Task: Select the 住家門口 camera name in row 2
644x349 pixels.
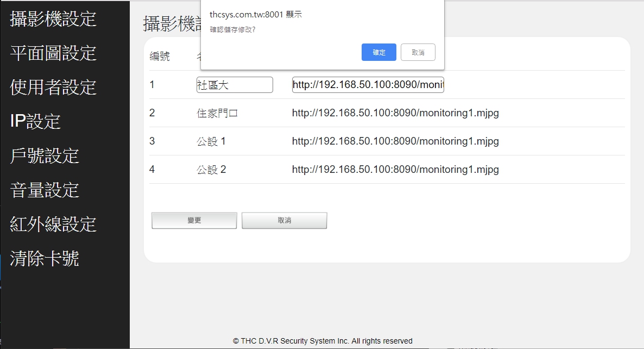Action: tap(217, 113)
